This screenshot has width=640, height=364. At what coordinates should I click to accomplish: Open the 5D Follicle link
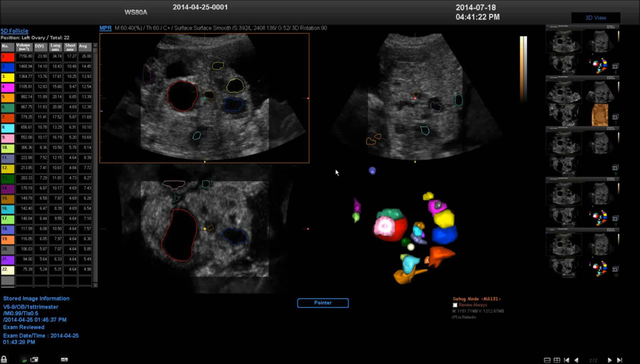click(15, 31)
